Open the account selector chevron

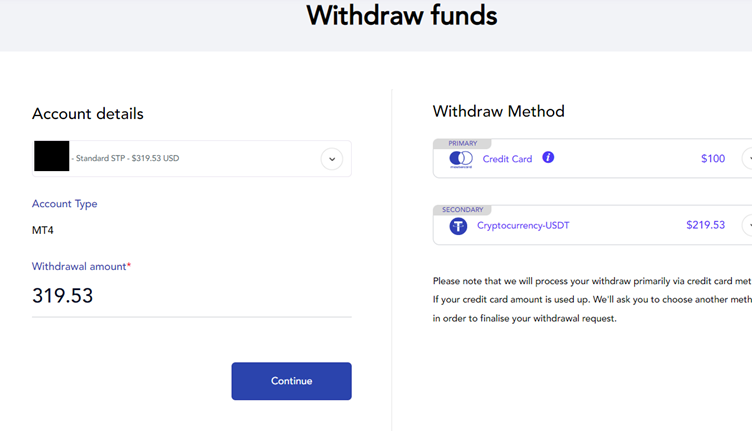[x=332, y=158]
